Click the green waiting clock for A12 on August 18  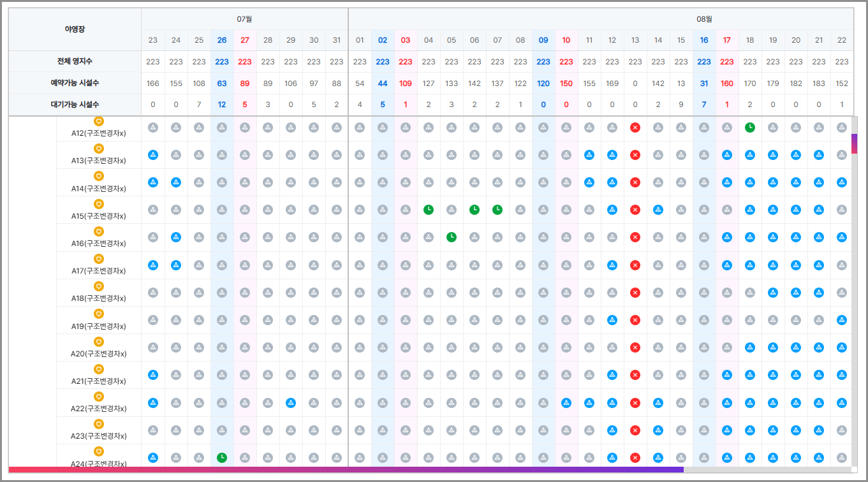pyautogui.click(x=750, y=128)
